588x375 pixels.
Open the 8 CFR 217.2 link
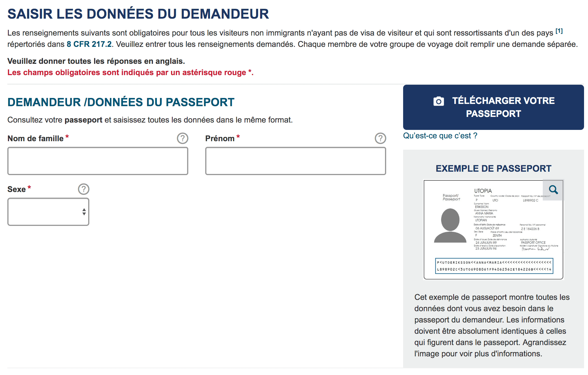[89, 44]
